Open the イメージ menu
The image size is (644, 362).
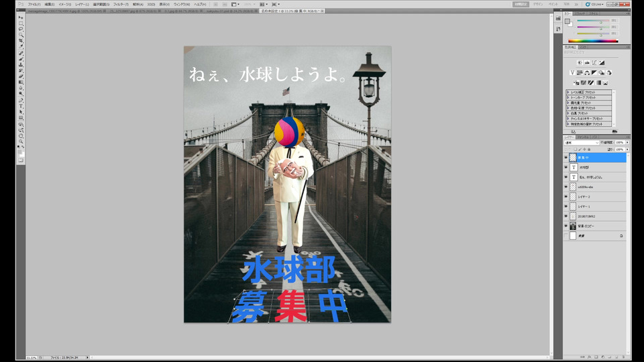click(65, 5)
